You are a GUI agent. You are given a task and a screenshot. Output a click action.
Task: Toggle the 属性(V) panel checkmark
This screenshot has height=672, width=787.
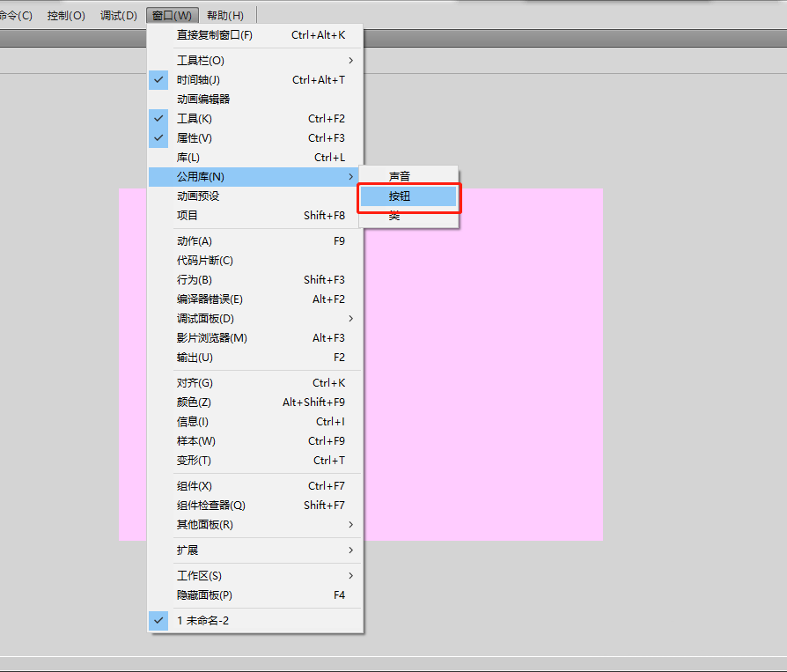[255, 138]
